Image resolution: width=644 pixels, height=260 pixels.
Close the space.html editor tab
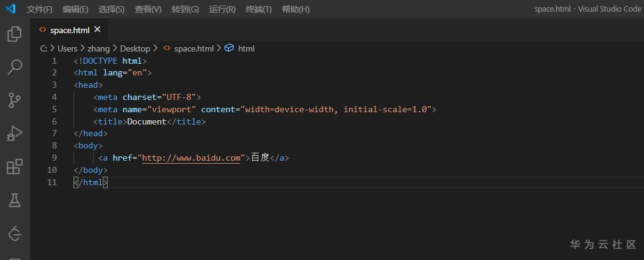[97, 29]
